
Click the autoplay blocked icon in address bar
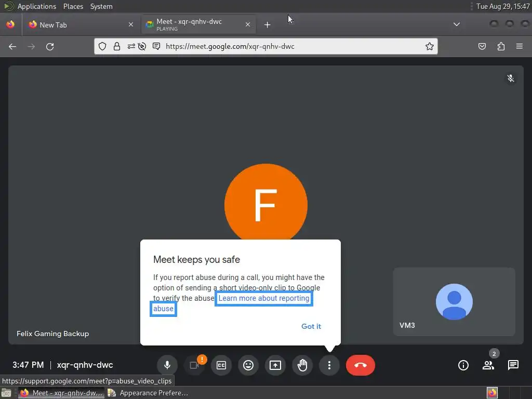[142, 46]
